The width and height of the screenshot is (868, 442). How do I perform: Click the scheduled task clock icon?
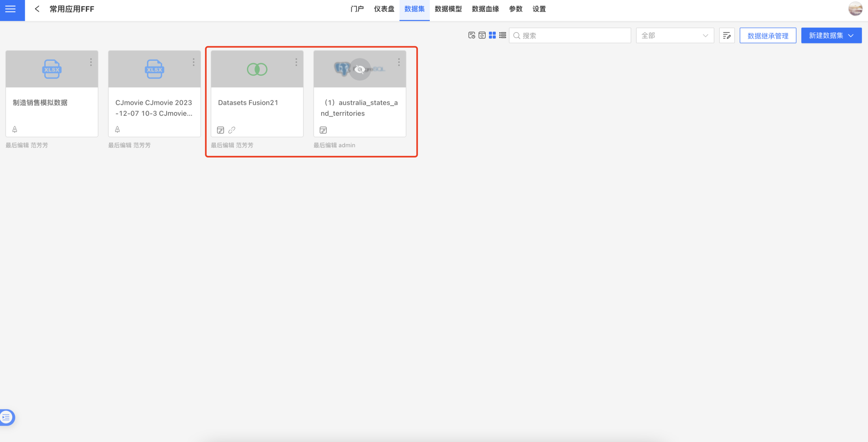tap(471, 35)
